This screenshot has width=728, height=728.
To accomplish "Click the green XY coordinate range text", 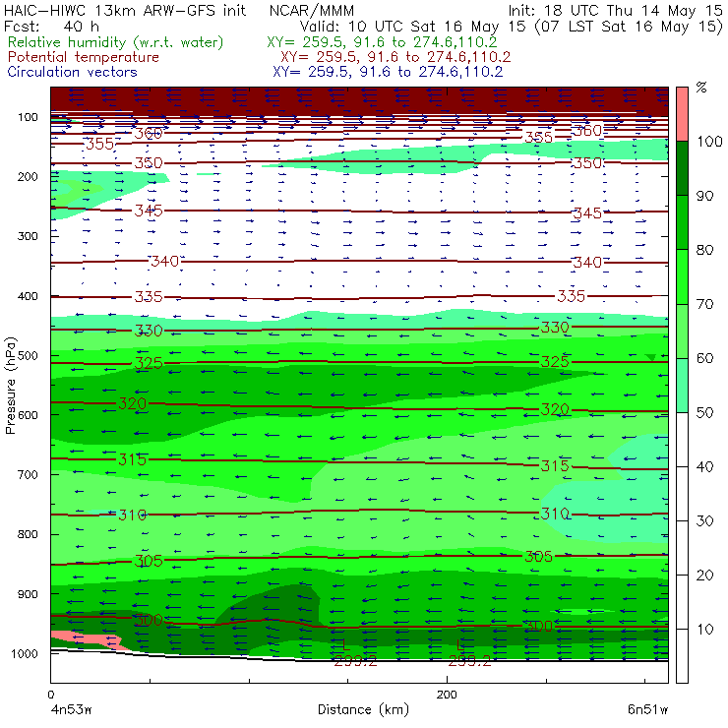I will pyautogui.click(x=382, y=42).
